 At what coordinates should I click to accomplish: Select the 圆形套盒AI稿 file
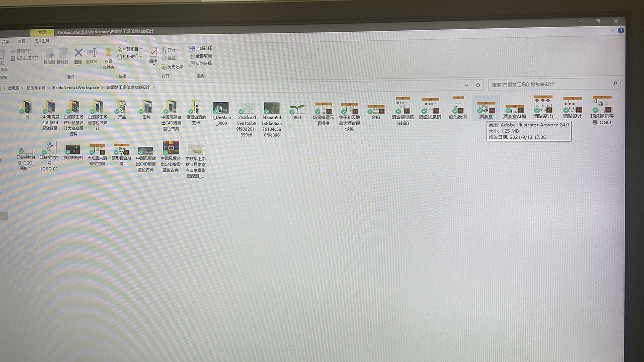click(121, 155)
